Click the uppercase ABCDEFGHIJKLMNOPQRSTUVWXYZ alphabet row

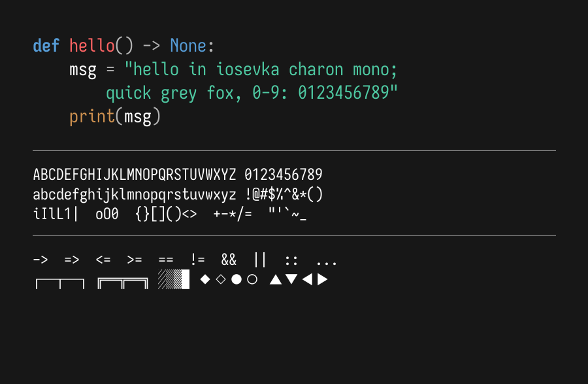click(135, 175)
